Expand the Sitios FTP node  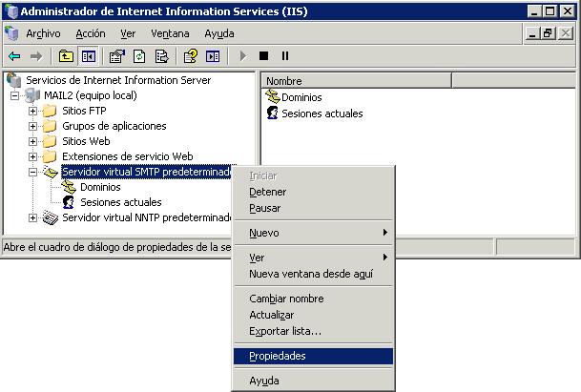click(32, 112)
